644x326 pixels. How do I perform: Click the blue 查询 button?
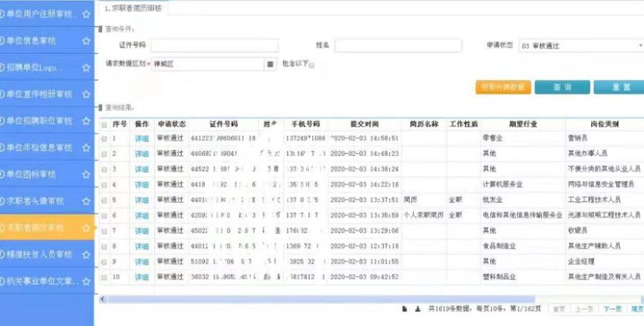[561, 87]
